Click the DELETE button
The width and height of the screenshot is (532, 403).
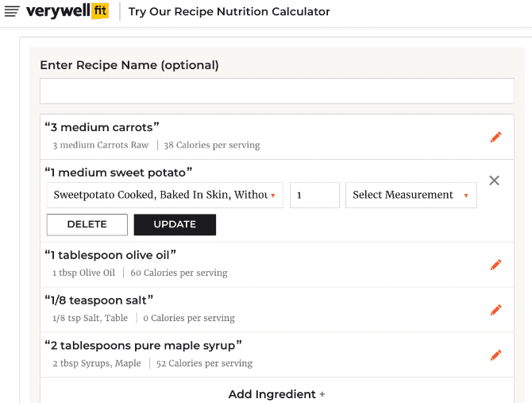[x=87, y=224]
